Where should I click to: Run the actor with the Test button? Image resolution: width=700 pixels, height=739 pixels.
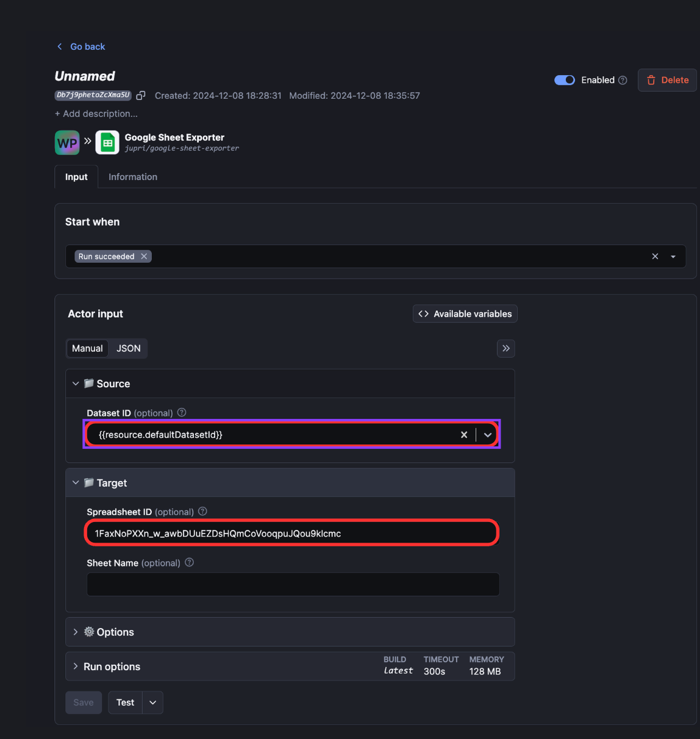(x=125, y=702)
